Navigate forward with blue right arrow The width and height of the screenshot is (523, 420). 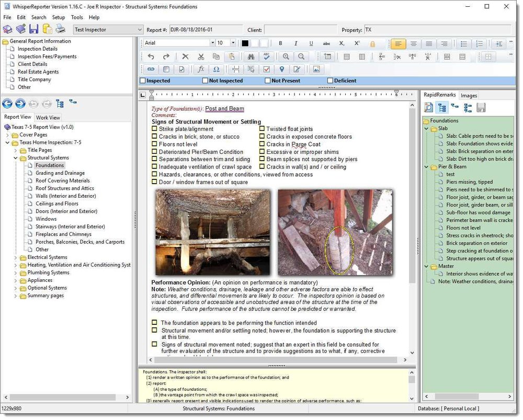[x=20, y=104]
